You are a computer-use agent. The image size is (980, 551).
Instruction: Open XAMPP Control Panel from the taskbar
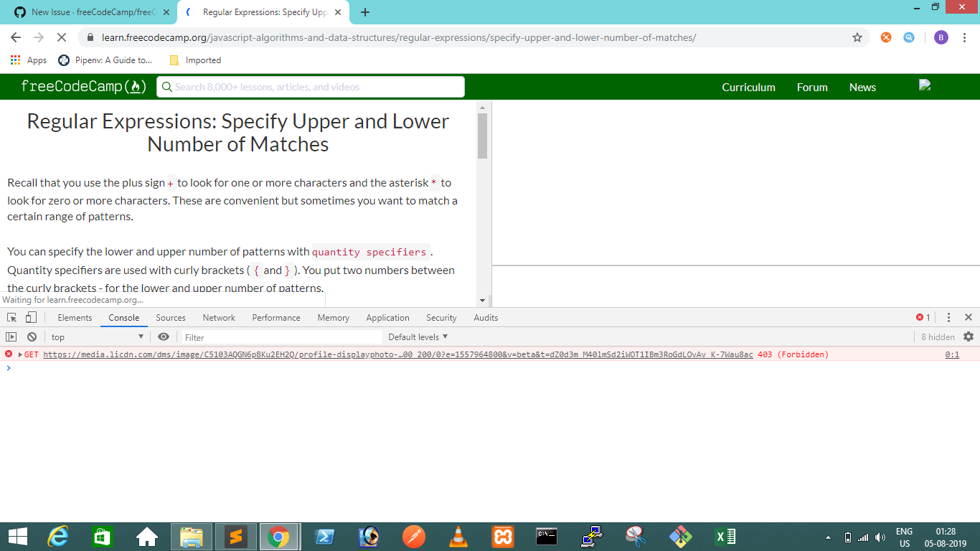pos(502,536)
